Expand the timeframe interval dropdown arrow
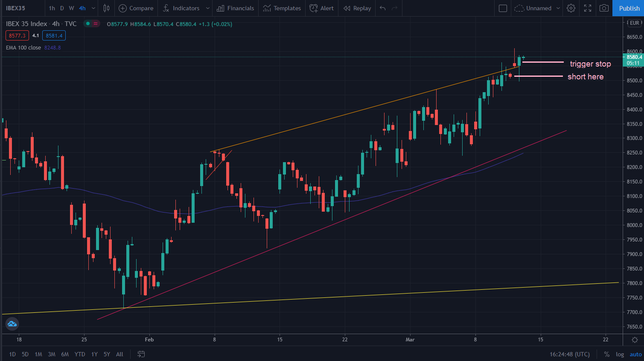 93,8
